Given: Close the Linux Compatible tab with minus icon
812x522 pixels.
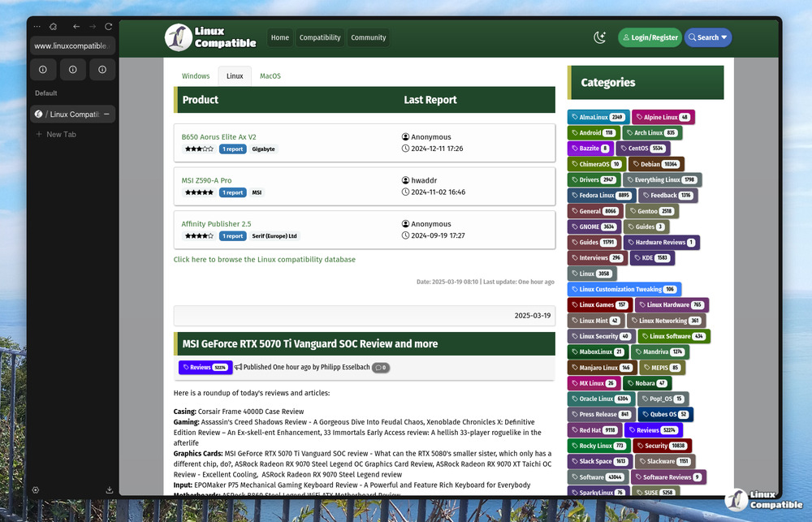Looking at the screenshot, I should click(106, 114).
